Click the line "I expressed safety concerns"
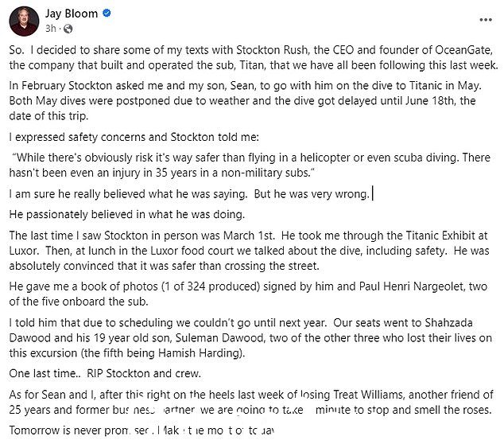 (134, 137)
